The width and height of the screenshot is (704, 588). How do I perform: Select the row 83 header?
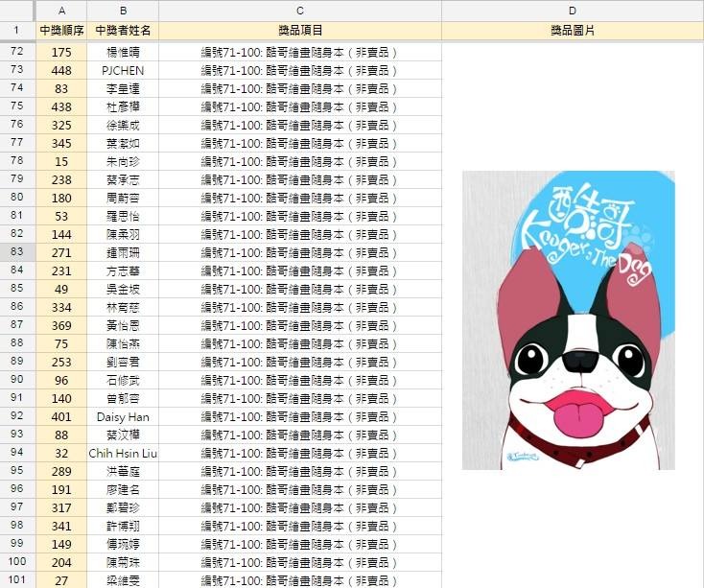click(16, 252)
